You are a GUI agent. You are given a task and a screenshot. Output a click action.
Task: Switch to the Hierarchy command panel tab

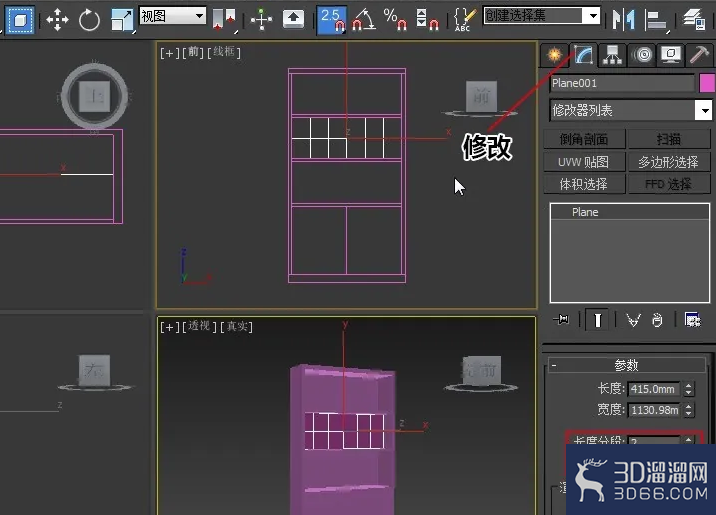[x=612, y=55]
